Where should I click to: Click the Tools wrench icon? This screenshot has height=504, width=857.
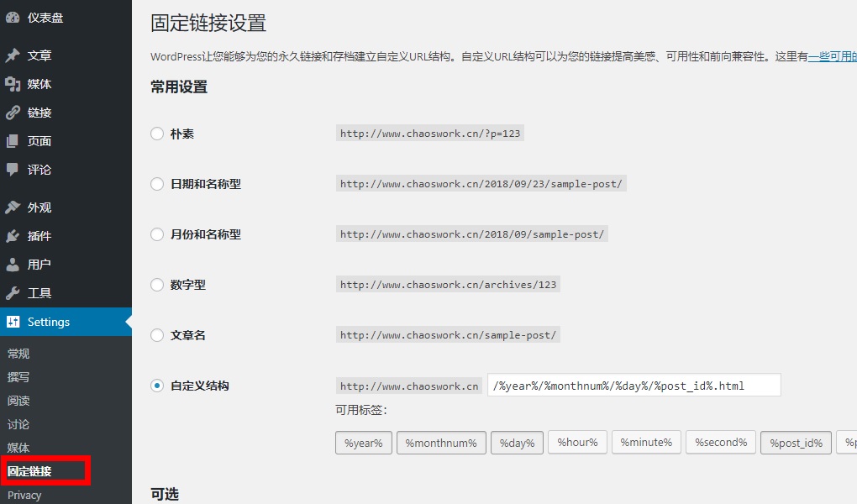pyautogui.click(x=13, y=293)
